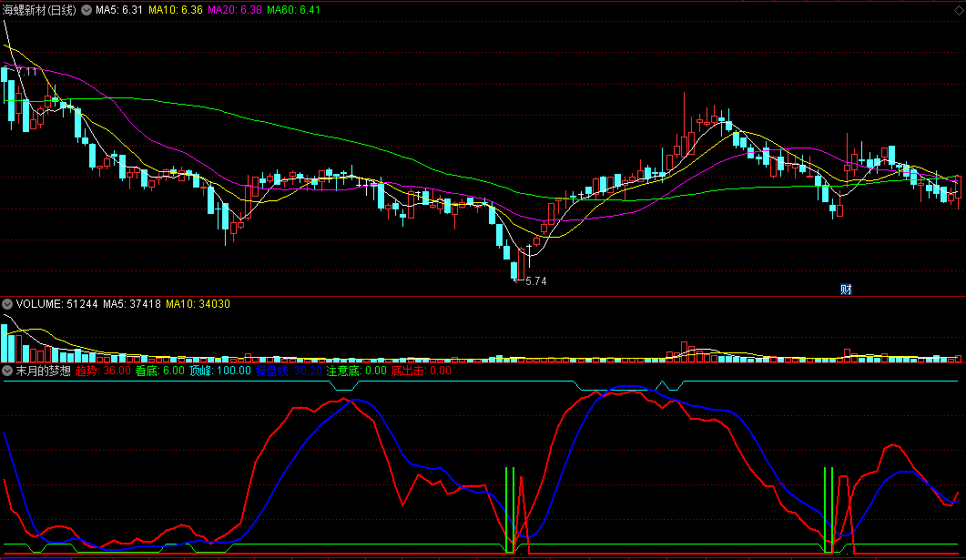Click the 底出击: 0.00 red label
Image resolution: width=966 pixels, height=560 pixels.
422,371
